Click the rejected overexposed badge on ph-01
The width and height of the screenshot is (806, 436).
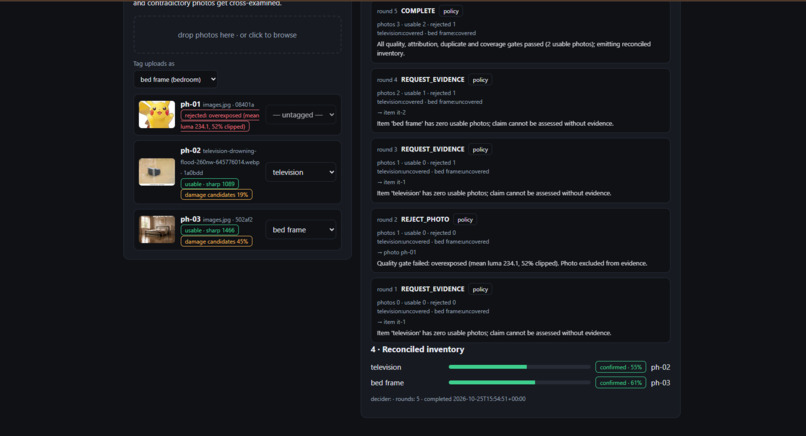[220, 121]
